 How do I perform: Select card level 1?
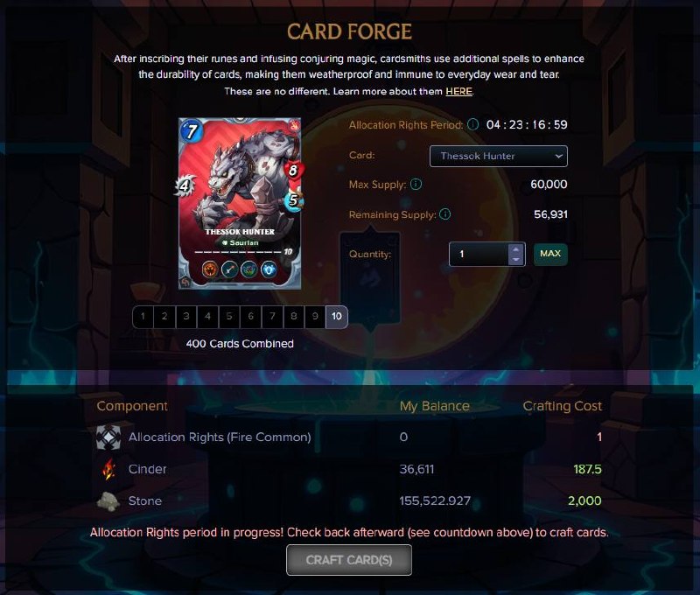[143, 317]
